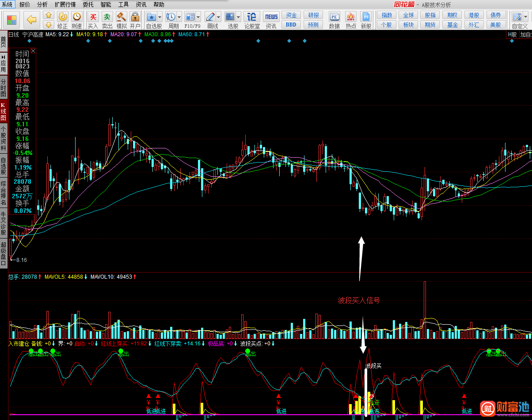Open the 自定义 customize toolbar icon
This screenshot has width=532, height=420.
517,17
